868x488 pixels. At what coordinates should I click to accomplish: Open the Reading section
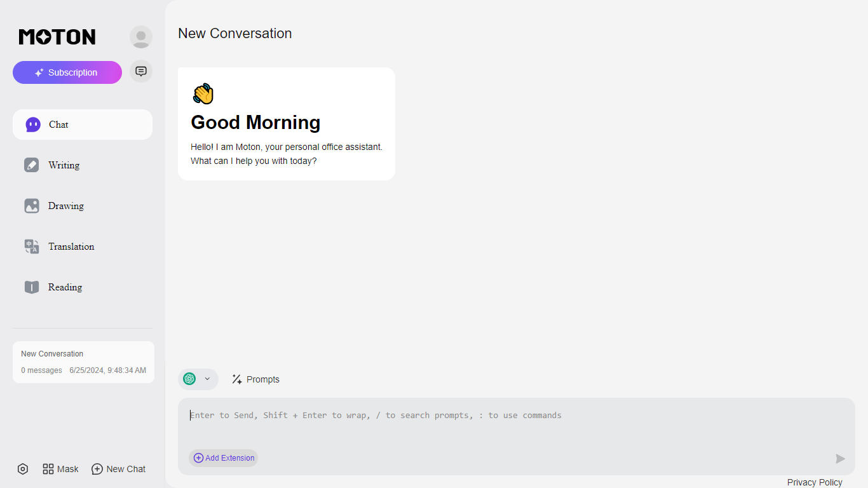(83, 287)
